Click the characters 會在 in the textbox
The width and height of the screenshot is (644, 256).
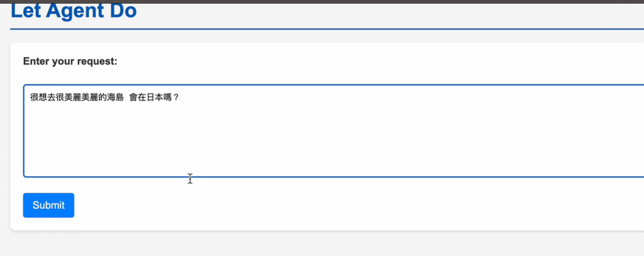[138, 97]
